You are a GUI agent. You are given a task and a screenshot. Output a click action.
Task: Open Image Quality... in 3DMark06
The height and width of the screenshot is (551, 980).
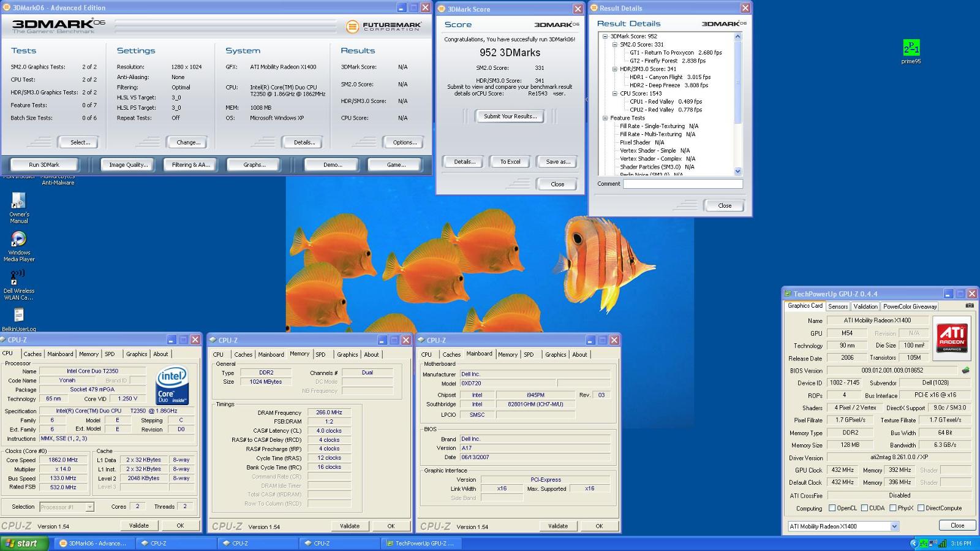[x=129, y=165]
